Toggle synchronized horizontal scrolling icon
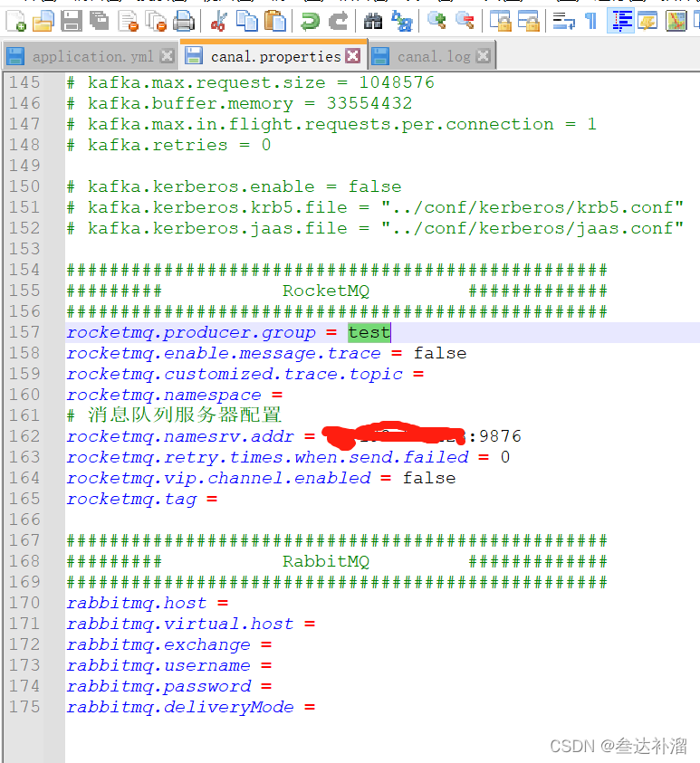700x763 pixels. point(529,22)
